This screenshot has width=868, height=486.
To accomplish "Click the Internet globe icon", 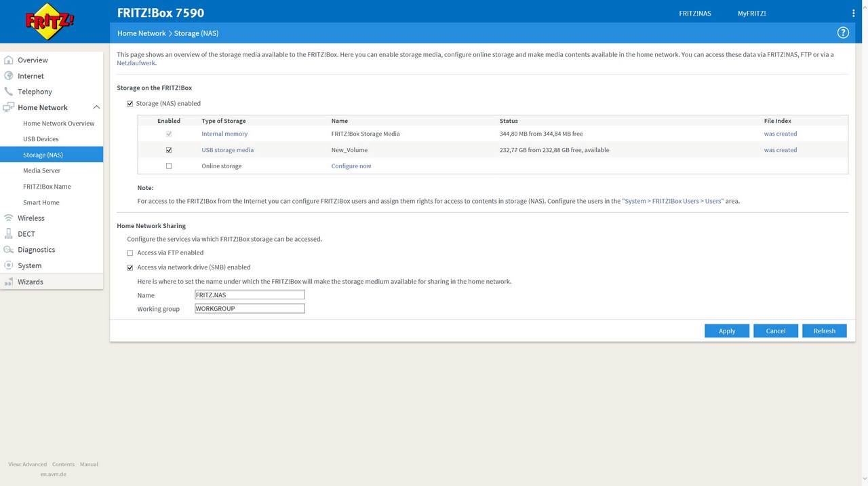I will point(9,76).
